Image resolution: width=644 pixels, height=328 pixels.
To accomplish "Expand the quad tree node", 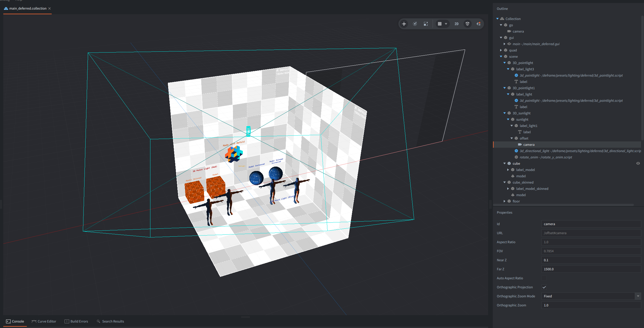I will tap(501, 50).
